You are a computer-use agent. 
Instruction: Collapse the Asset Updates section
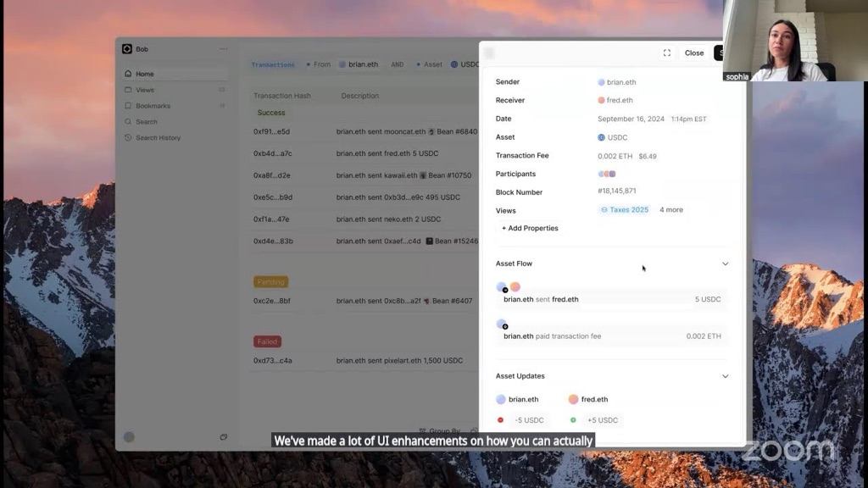[x=725, y=376]
